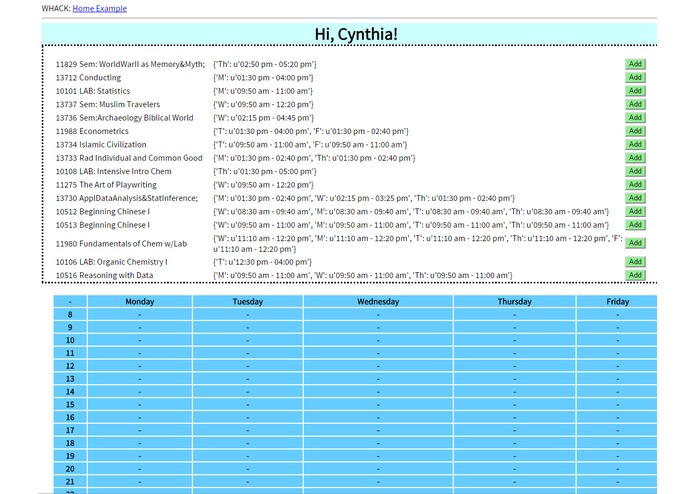Select the '10101 LAB: Statistics' course name
This screenshot has height=494, width=695.
[x=93, y=91]
